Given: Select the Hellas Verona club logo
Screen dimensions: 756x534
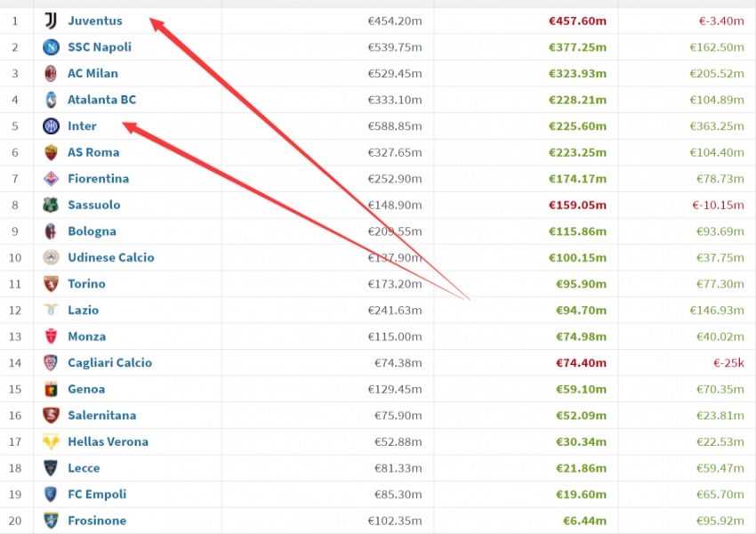Looking at the screenshot, I should coord(49,441).
